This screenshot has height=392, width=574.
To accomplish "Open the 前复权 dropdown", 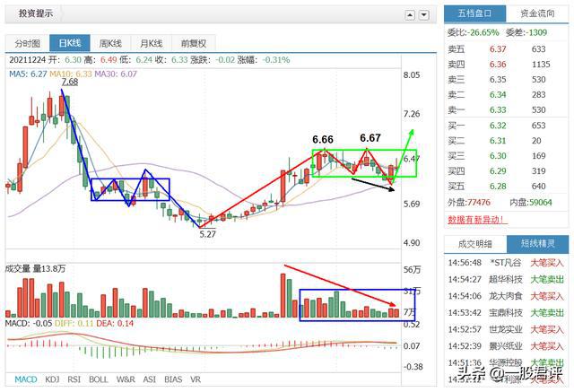I will pos(194,43).
